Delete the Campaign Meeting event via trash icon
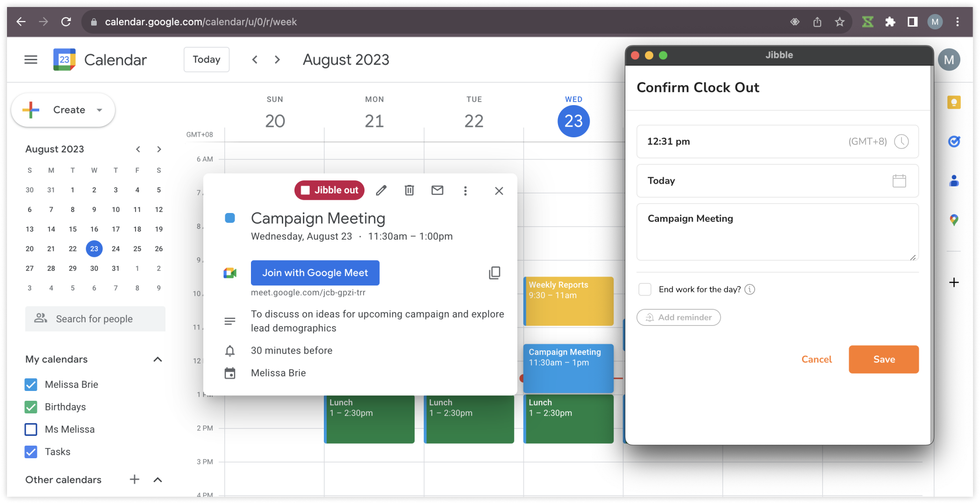Screen dimensions: 980x504 pyautogui.click(x=409, y=191)
